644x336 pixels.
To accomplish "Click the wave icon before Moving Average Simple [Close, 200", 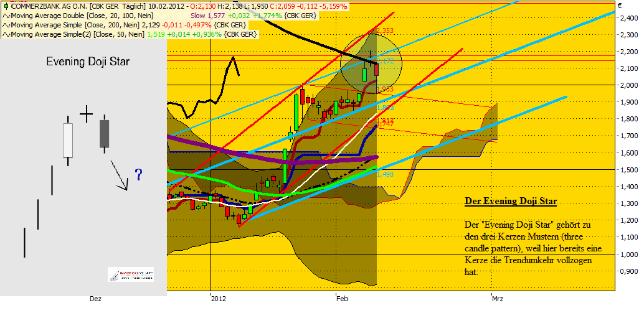I will coord(6,26).
